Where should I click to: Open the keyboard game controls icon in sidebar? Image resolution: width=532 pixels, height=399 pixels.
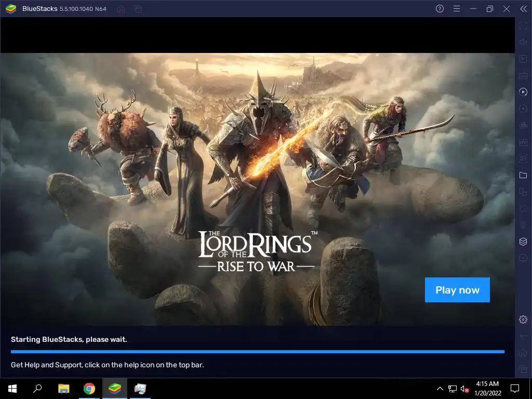523,75
